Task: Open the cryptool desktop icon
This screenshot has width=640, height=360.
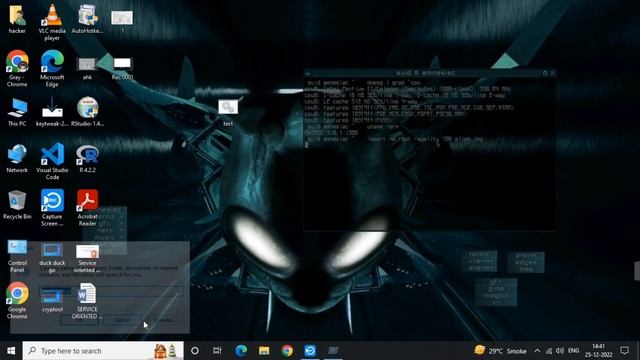Action: pos(52,301)
